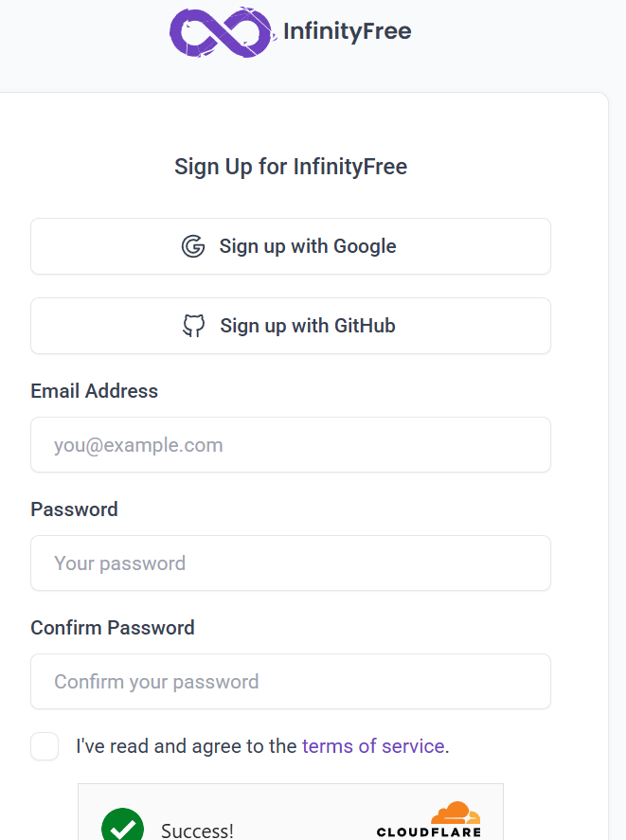Viewport: 626px width, 840px height.
Task: Click the "Sign Up for InfinityFree" heading
Action: (x=291, y=168)
